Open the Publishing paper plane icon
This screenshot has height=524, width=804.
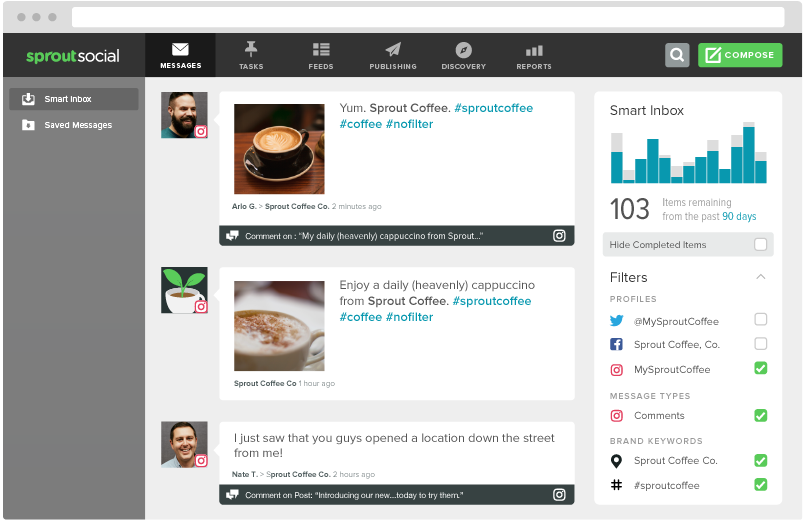[393, 49]
